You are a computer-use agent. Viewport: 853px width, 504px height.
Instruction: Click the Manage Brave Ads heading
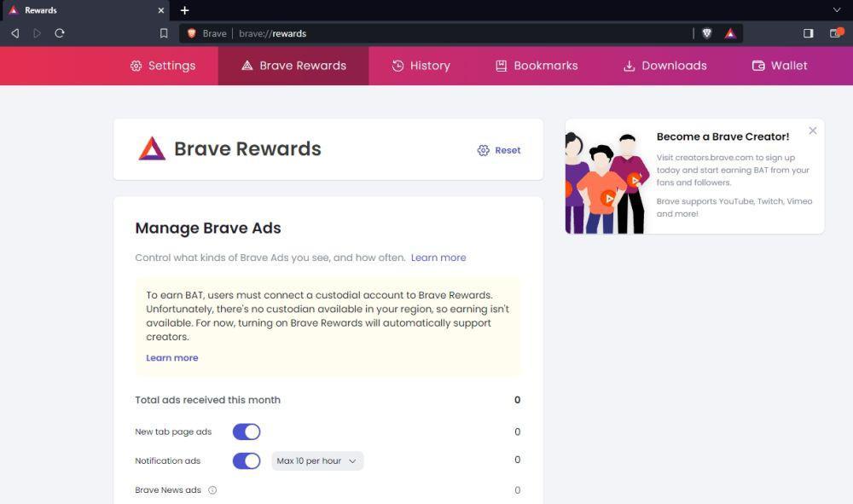point(208,228)
